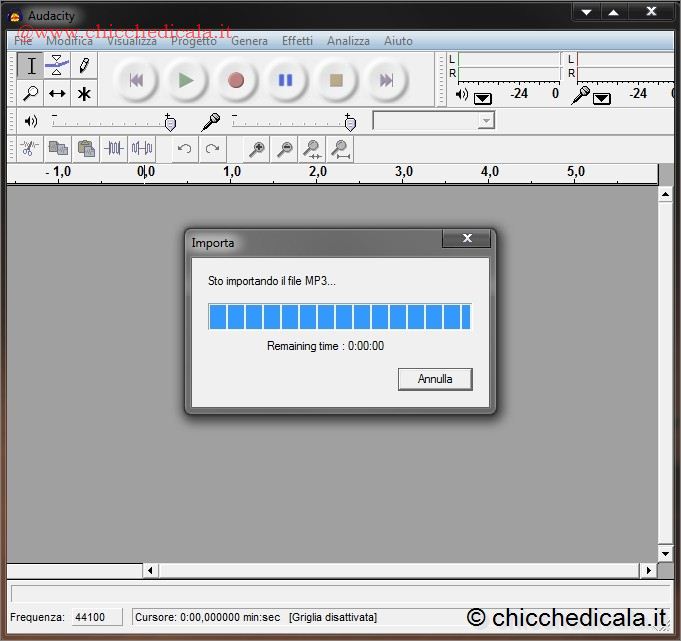Select the Time Shift tool
Image resolution: width=681 pixels, height=641 pixels.
[x=57, y=94]
